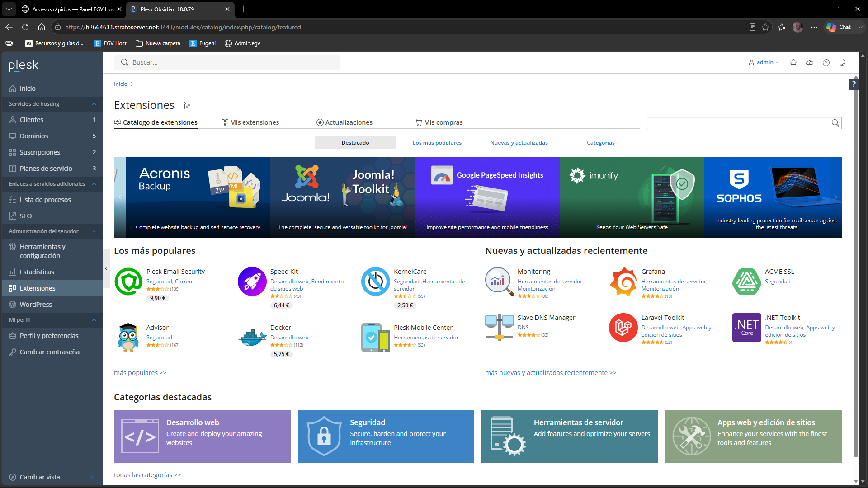Open Herramientas de servidor category card
868x488 pixels.
tap(570, 436)
